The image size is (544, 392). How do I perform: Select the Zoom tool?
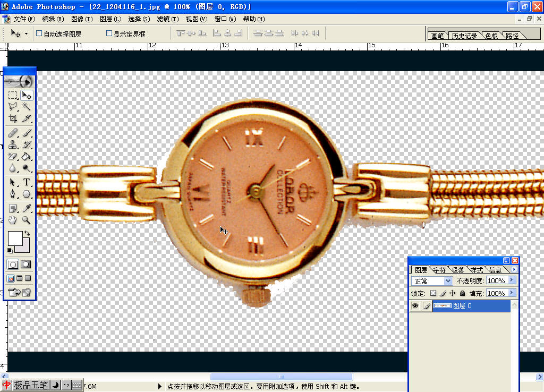pos(27,220)
